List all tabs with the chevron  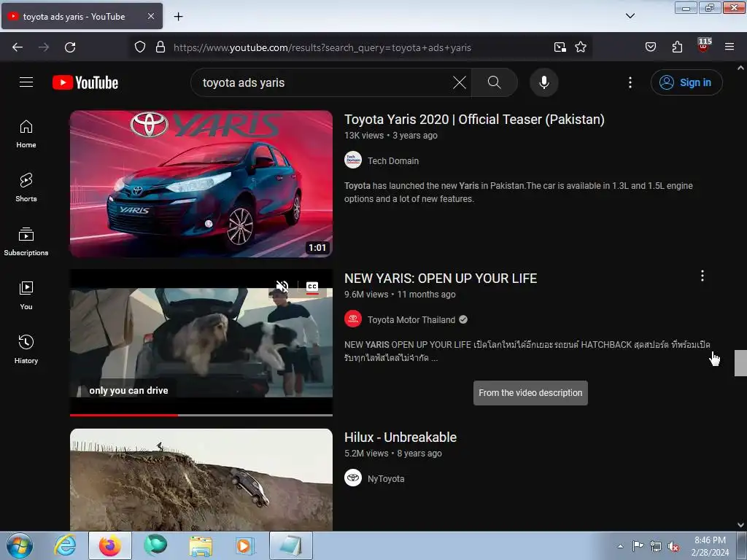tap(630, 16)
